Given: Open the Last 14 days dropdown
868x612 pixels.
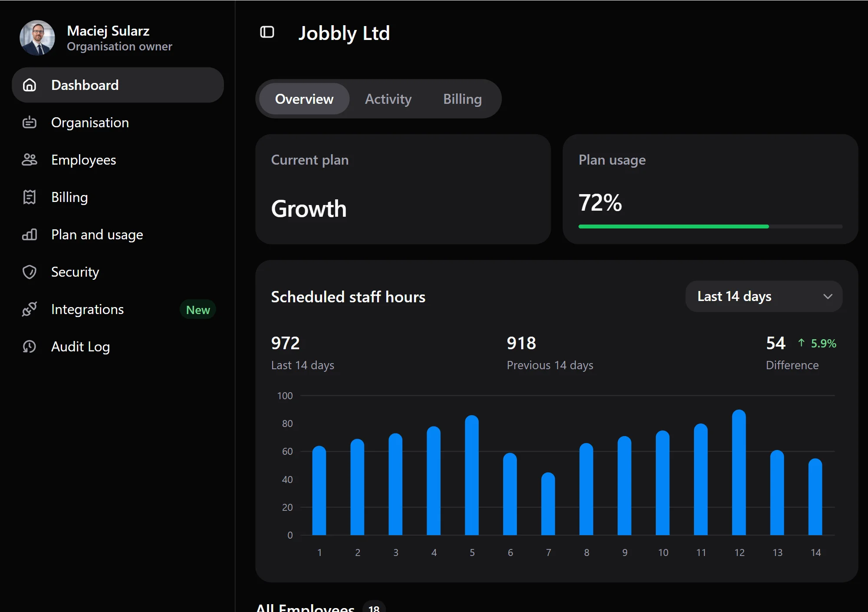Looking at the screenshot, I should tap(764, 297).
